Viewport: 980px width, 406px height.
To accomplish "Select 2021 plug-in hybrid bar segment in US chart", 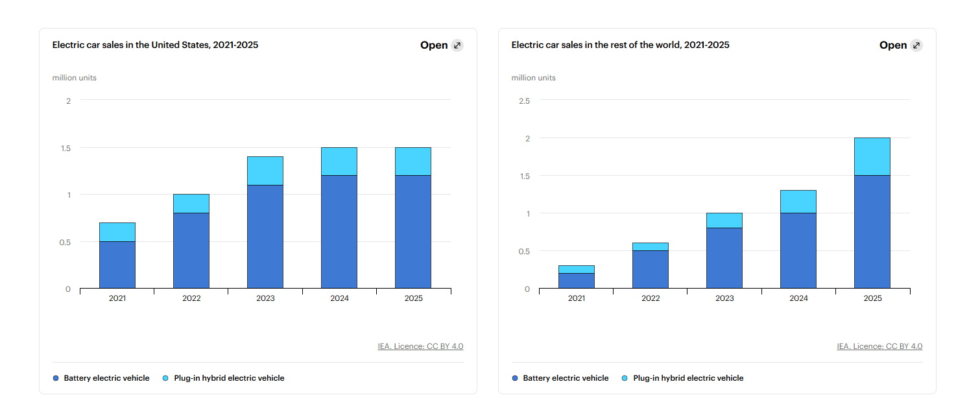I will coord(117,232).
